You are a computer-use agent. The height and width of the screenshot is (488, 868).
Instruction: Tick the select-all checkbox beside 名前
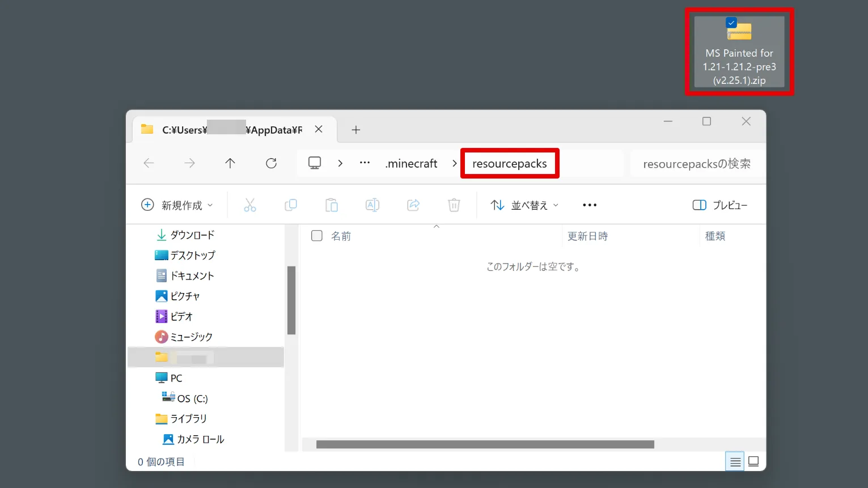click(317, 236)
